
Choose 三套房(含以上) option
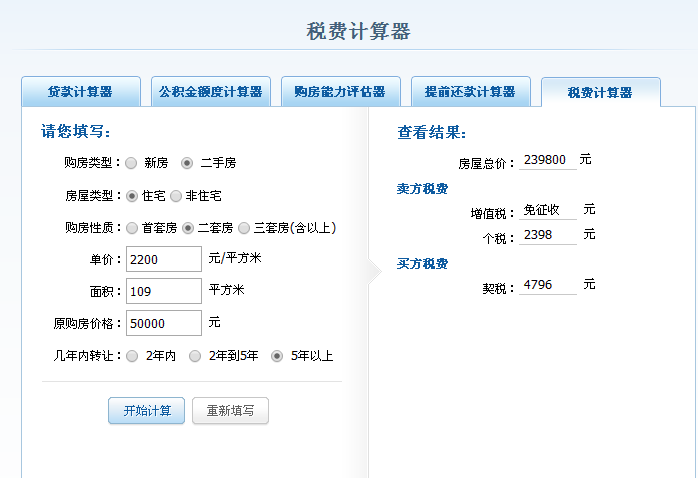click(243, 228)
